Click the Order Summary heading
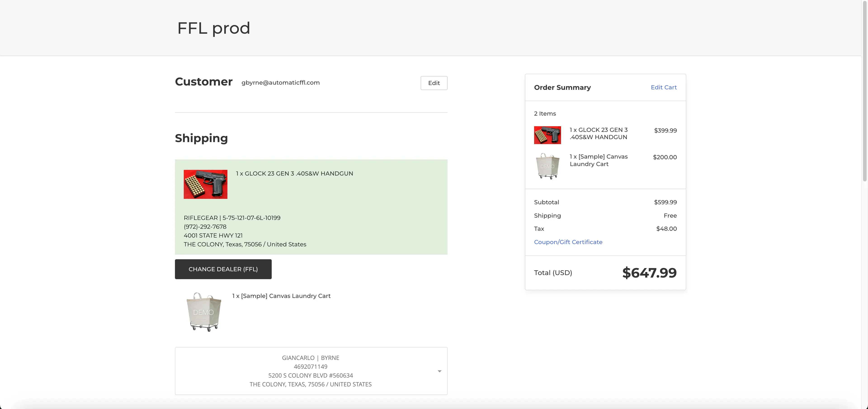868x409 pixels. 562,87
